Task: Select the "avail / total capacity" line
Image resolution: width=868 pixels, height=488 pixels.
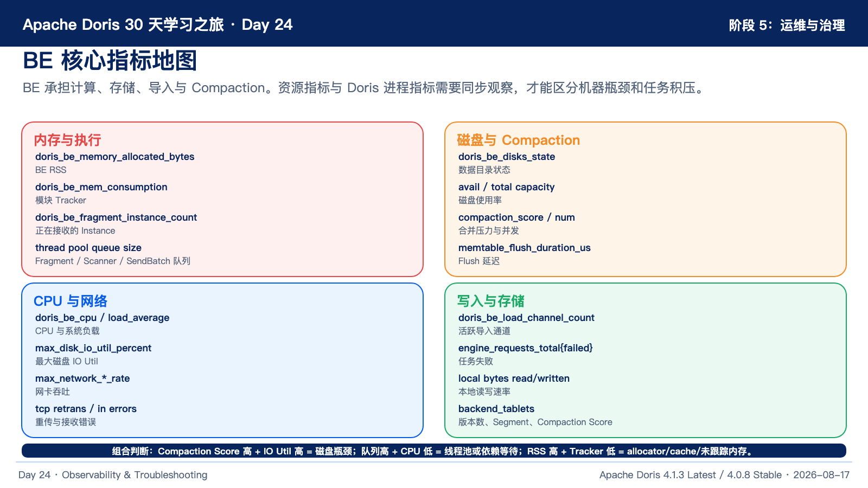Action: (506, 187)
